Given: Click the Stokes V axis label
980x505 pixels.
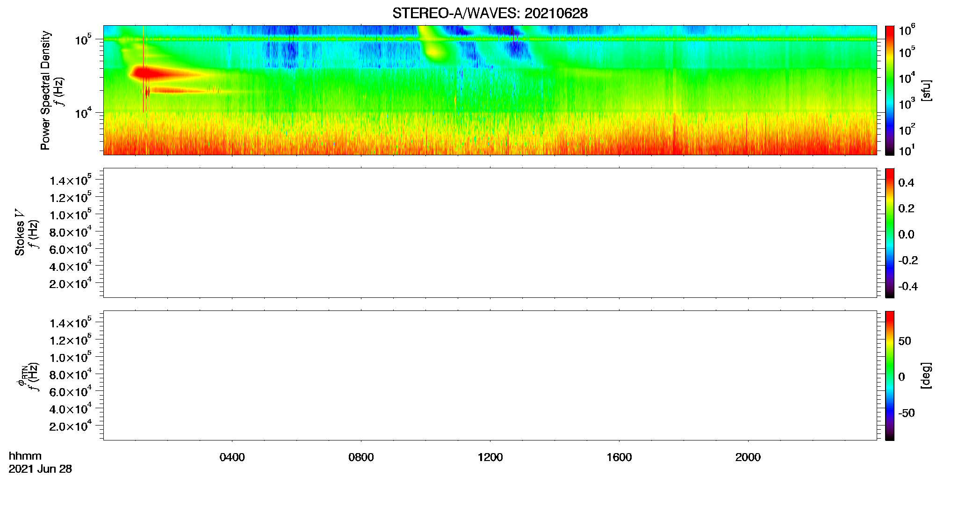Looking at the screenshot, I should coord(20,232).
